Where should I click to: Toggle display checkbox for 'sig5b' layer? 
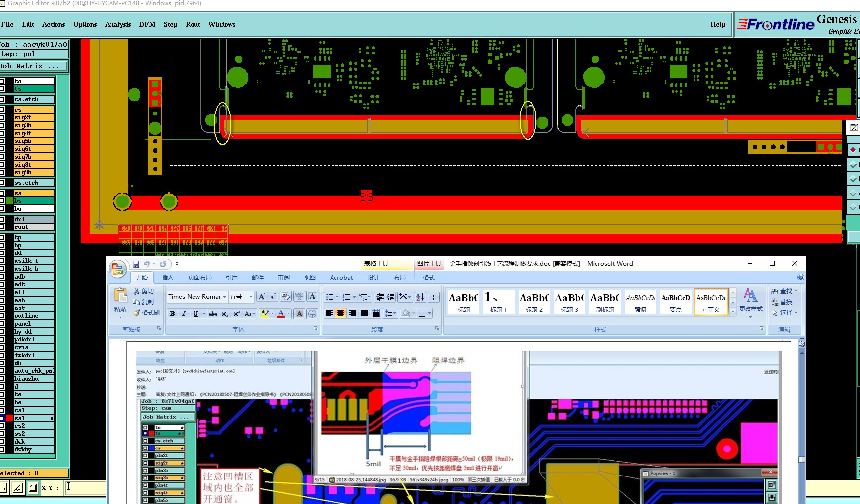(2, 141)
